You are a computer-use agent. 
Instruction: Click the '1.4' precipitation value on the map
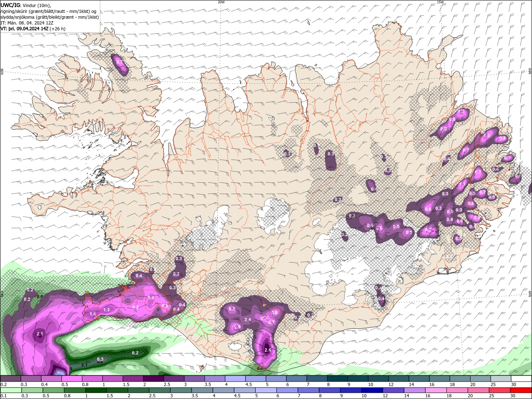(93, 314)
